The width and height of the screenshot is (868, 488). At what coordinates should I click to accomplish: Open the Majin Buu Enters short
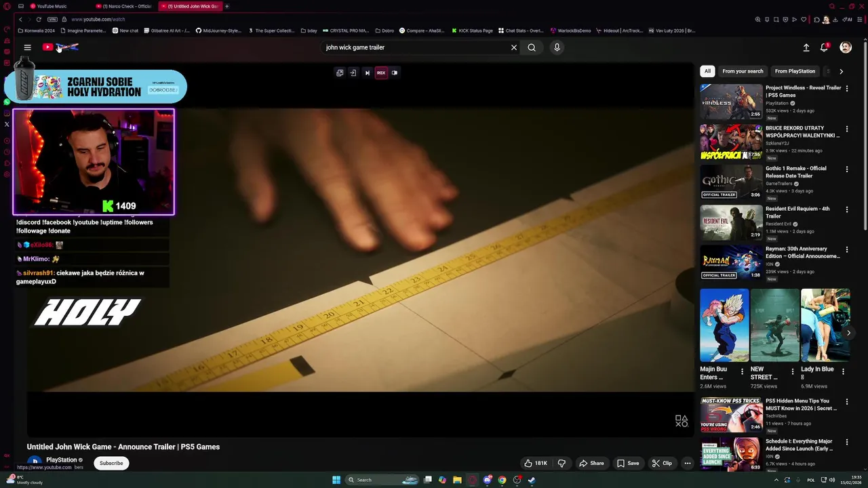[724, 325]
